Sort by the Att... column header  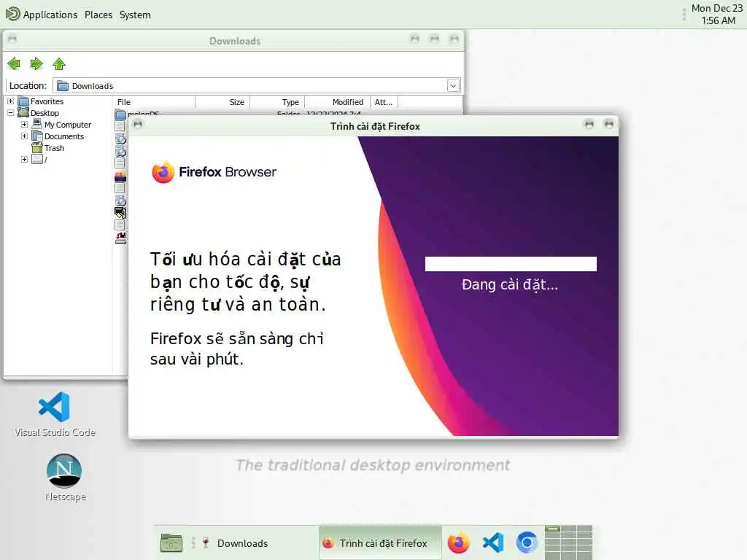[384, 102]
